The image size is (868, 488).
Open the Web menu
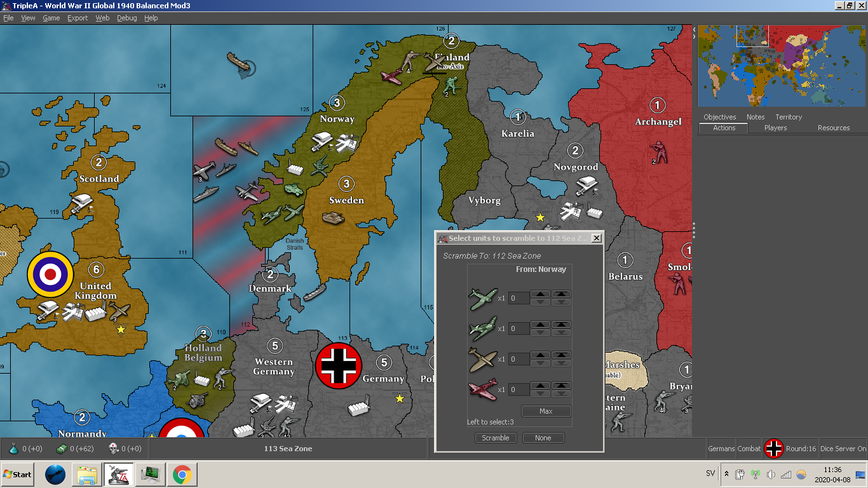coord(102,18)
